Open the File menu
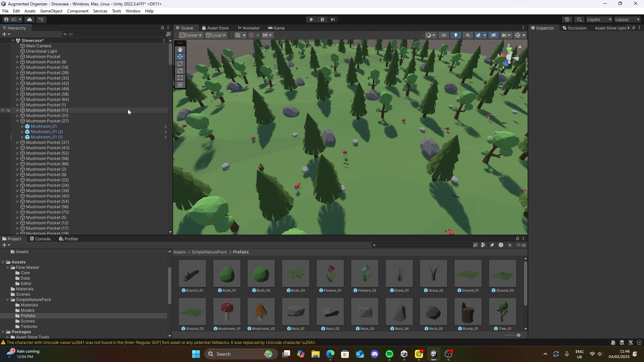Image resolution: width=644 pixels, height=362 pixels. tap(5, 11)
